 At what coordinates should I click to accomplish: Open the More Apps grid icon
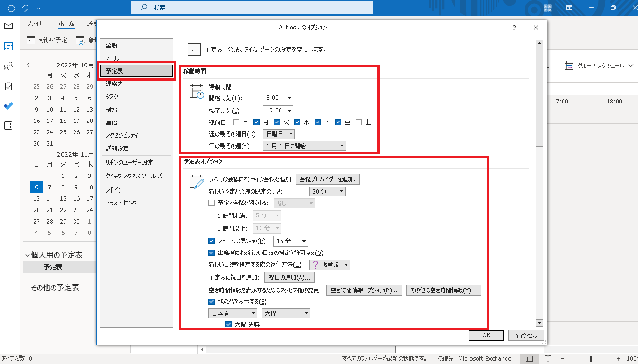coord(9,126)
